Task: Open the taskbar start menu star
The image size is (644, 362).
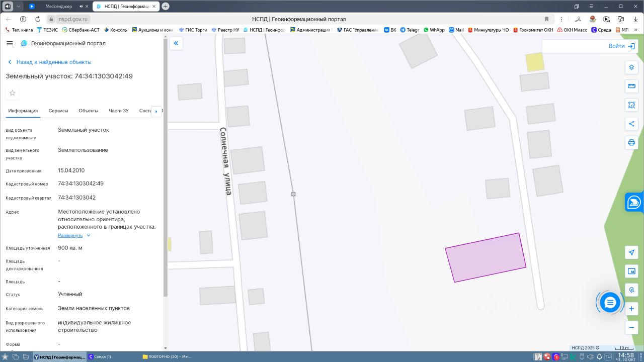Action: click(x=5, y=356)
